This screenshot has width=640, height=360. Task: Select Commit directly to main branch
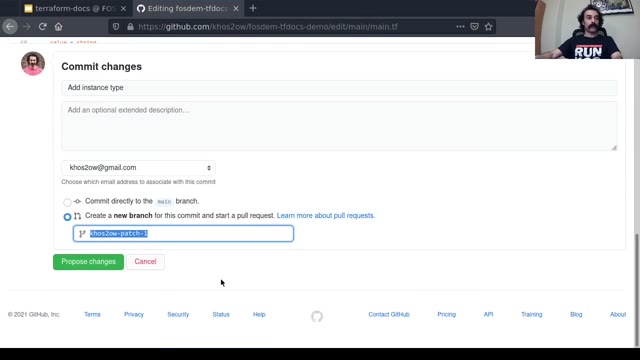click(x=67, y=202)
